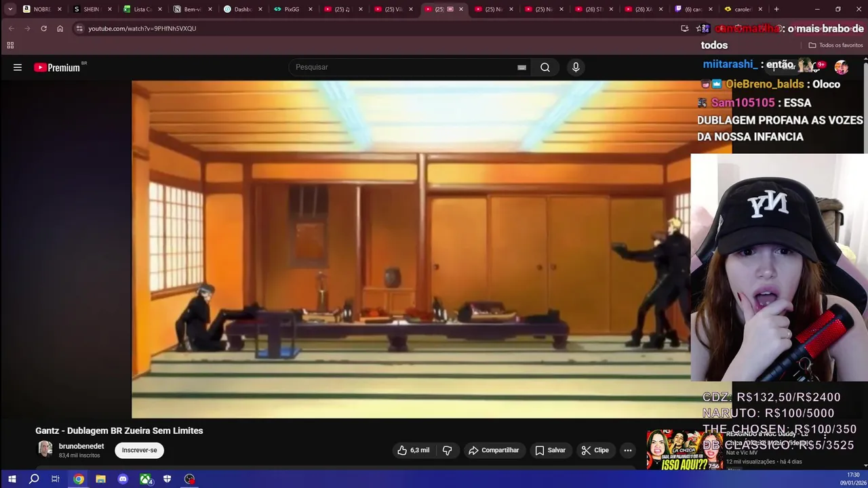Go forward in browser history

(27, 28)
